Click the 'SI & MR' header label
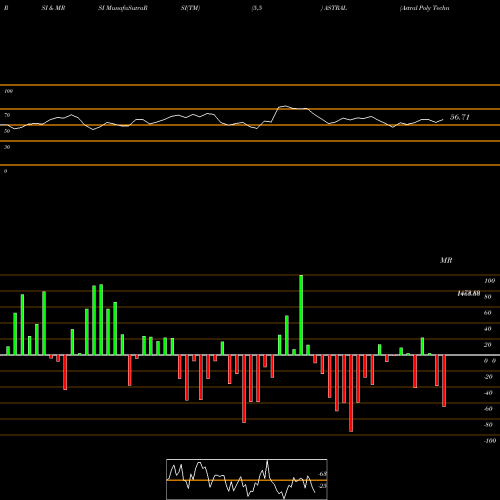Image resolution: width=500 pixels, height=500 pixels. point(53,8)
